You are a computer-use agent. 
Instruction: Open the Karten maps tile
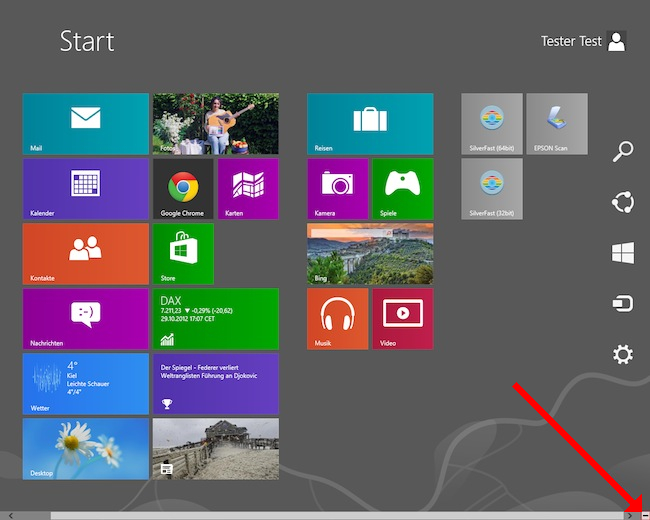[x=247, y=189]
